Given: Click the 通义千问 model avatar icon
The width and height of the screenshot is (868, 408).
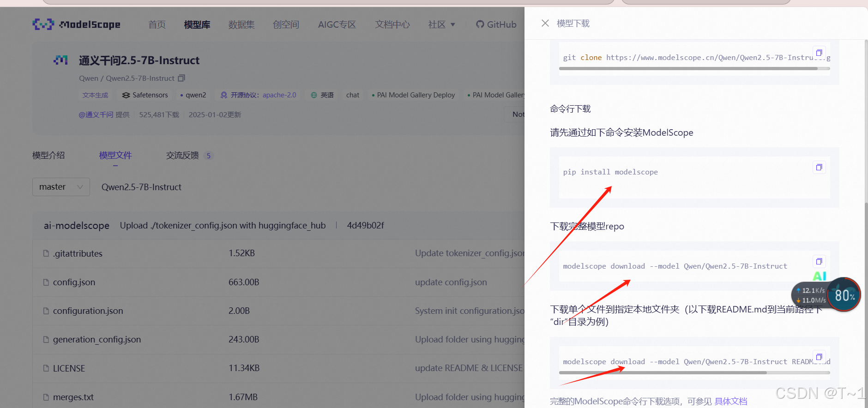Looking at the screenshot, I should coord(60,60).
